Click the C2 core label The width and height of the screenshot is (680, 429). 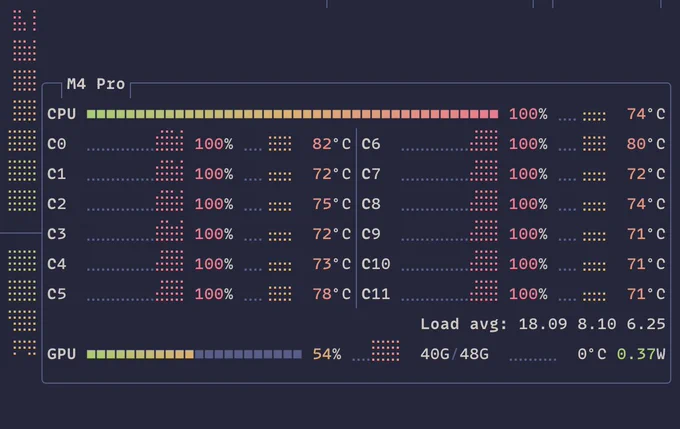point(57,204)
